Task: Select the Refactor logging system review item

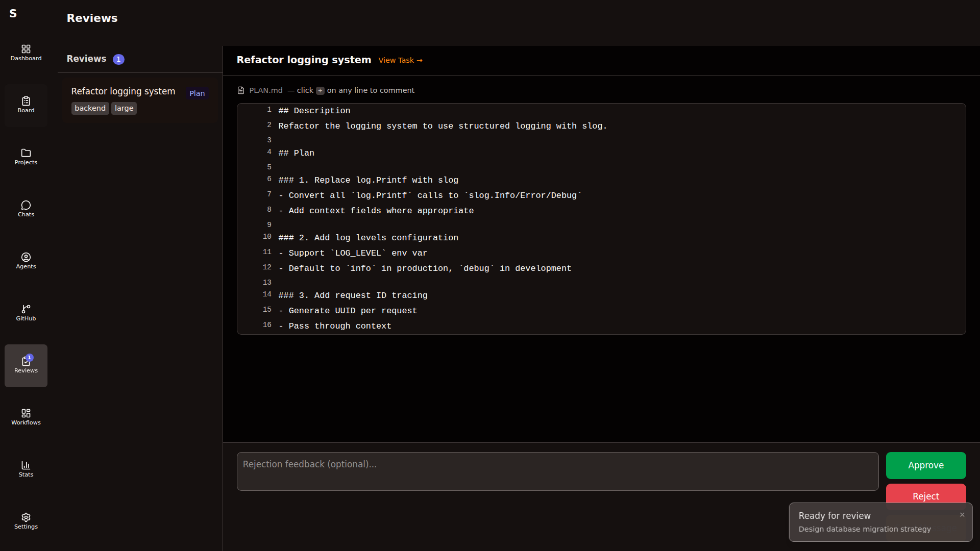Action: [124, 91]
